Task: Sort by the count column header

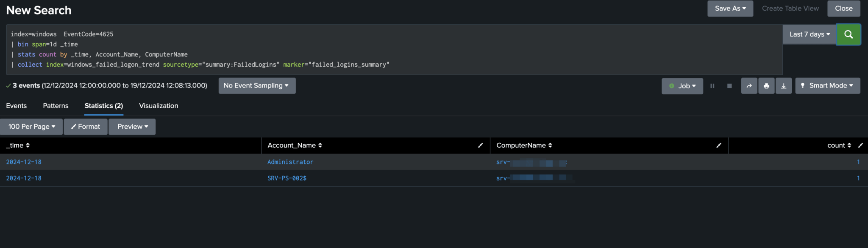Action: pos(839,145)
